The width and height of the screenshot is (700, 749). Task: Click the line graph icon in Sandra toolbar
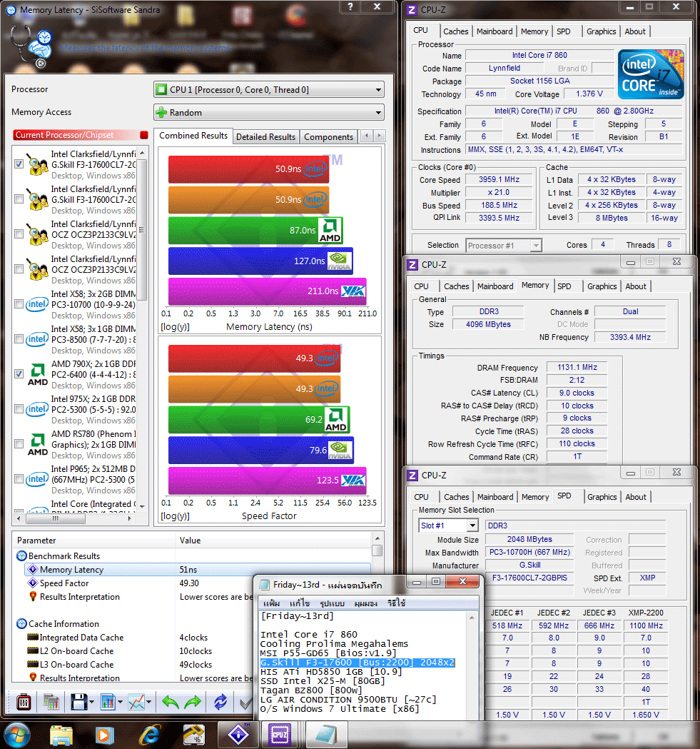[x=136, y=702]
